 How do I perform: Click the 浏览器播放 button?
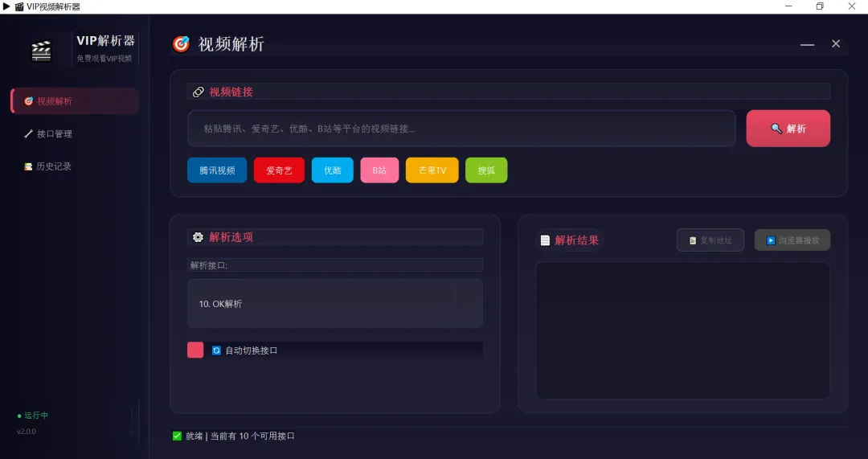pos(792,240)
